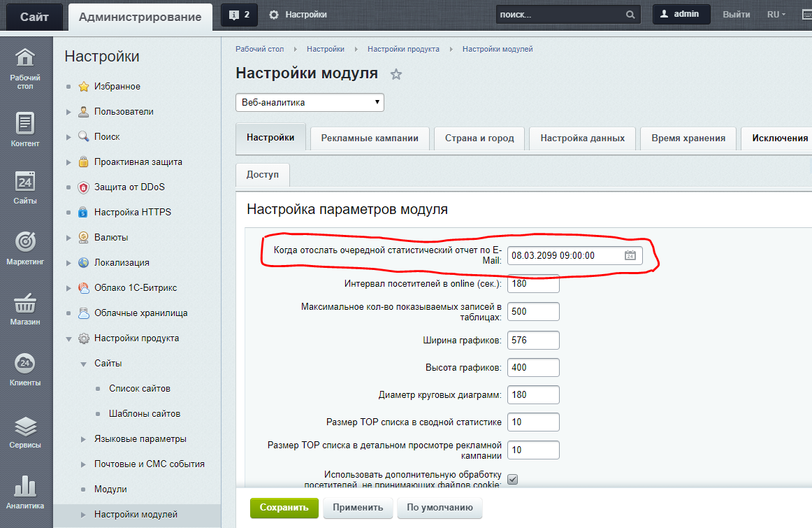Open Список сайтов tree item
Viewport: 812px width, 528px height.
(140, 389)
